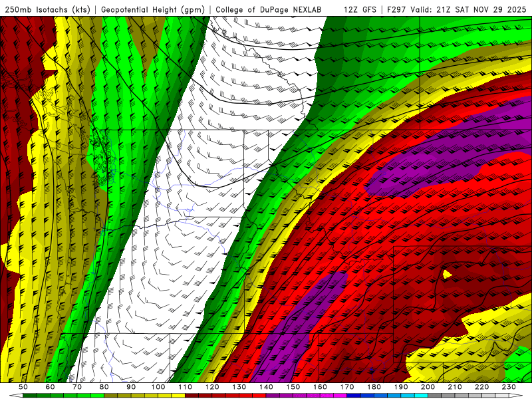Click 'College of DuPage NEXLAB' in the header
This screenshot has height=399, width=532.
point(268,10)
